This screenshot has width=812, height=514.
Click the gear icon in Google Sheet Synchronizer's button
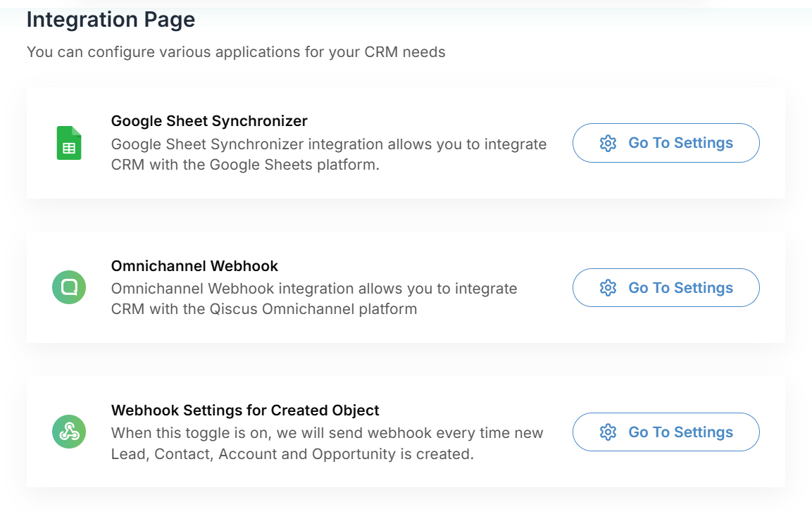[608, 143]
